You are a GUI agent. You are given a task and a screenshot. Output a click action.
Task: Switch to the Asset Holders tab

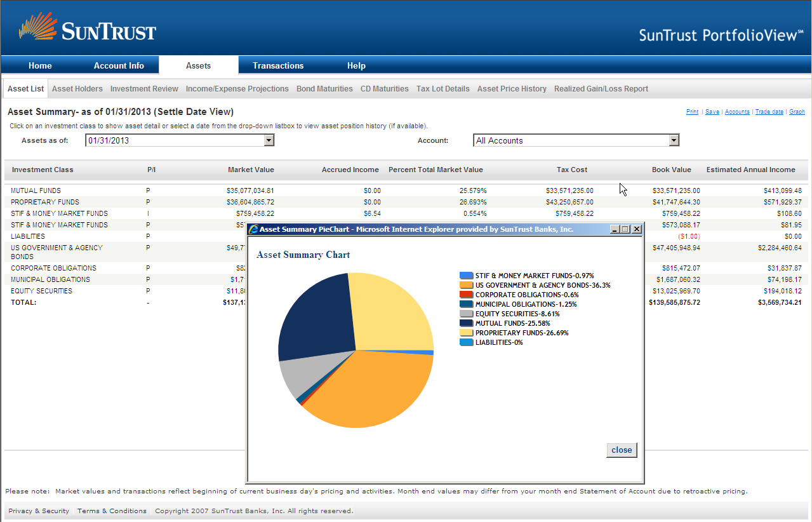point(77,89)
